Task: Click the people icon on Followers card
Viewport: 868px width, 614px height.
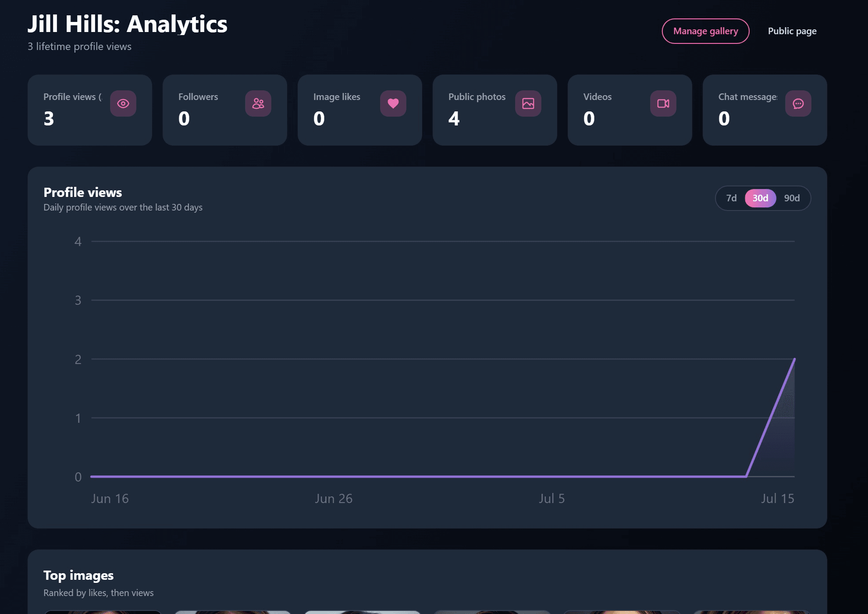Action: coord(258,104)
